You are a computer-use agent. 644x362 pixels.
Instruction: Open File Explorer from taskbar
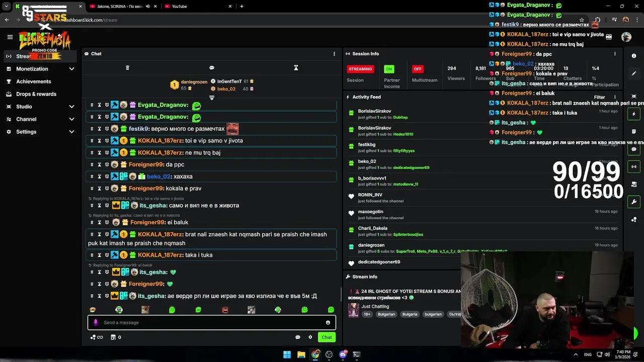[x=301, y=354]
